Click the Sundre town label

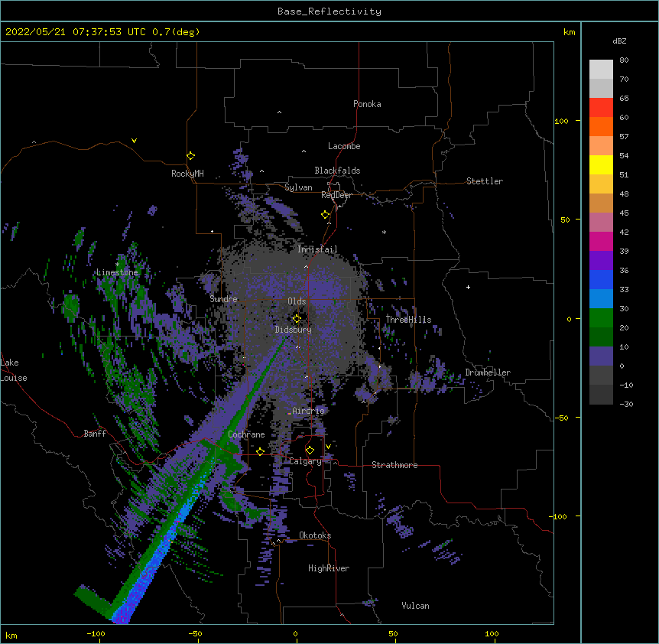click(x=223, y=299)
